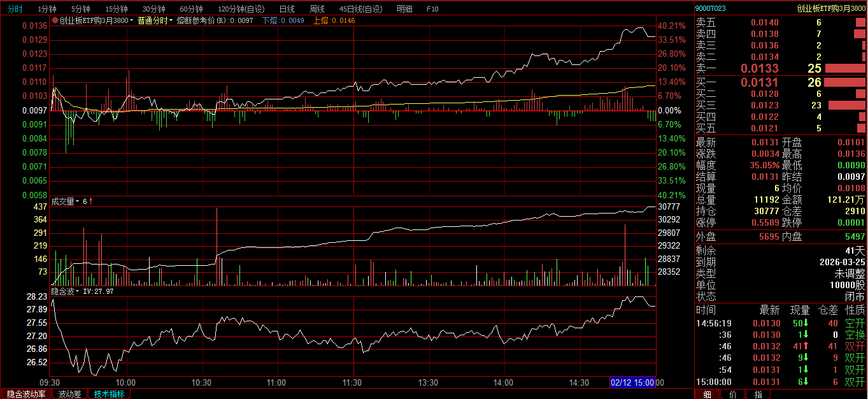Click the 买三 volume bar showing 23
The width and height of the screenshot is (868, 399).
coord(847,105)
